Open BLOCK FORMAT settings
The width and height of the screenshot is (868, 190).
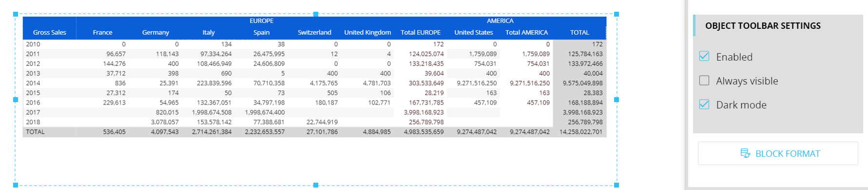778,153
